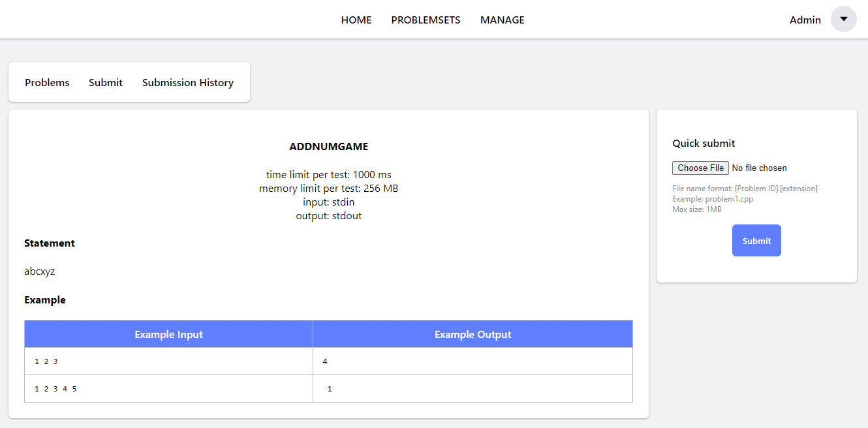Select the example output cell "1"

pos(473,389)
